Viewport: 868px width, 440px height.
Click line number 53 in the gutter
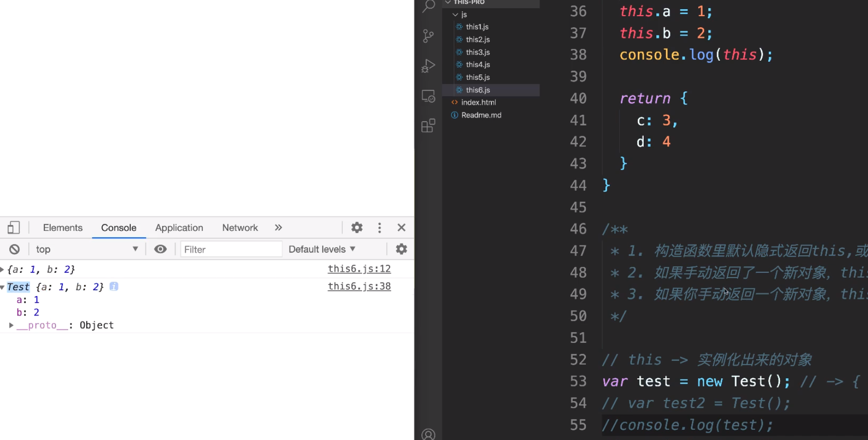578,381
